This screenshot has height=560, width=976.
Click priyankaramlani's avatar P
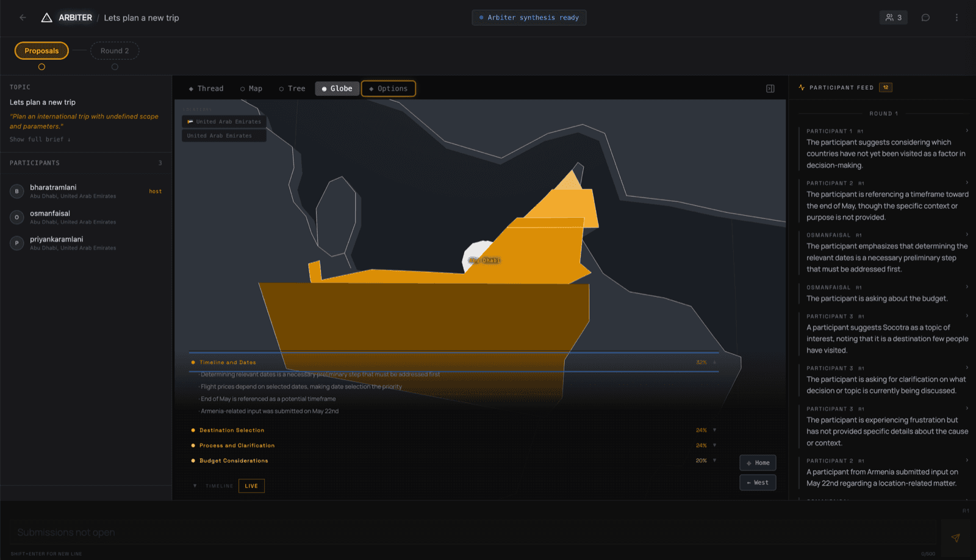coord(17,243)
